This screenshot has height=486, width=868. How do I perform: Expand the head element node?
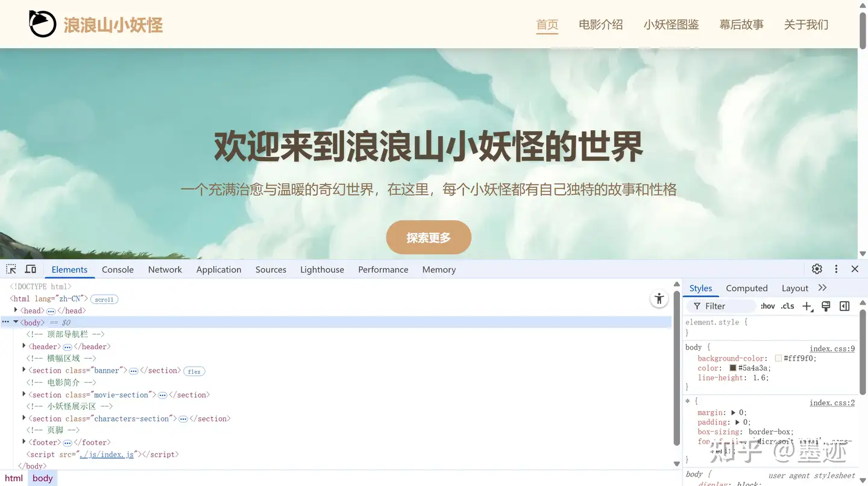16,310
